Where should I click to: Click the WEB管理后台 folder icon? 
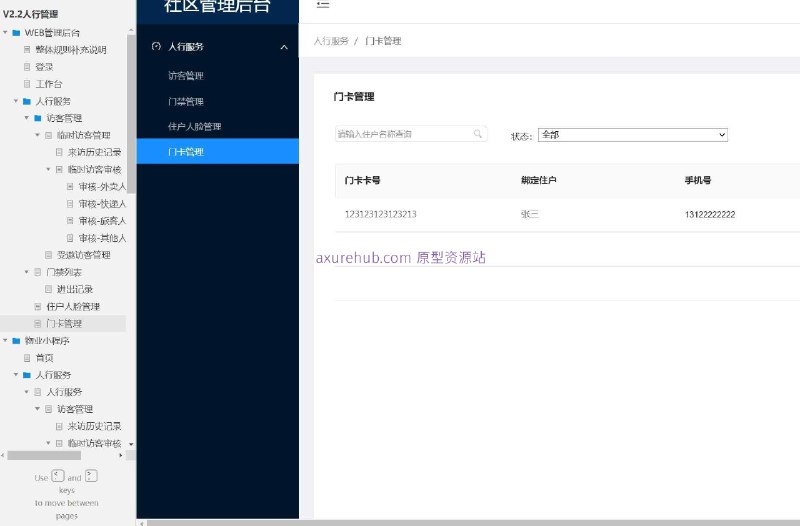pyautogui.click(x=16, y=33)
